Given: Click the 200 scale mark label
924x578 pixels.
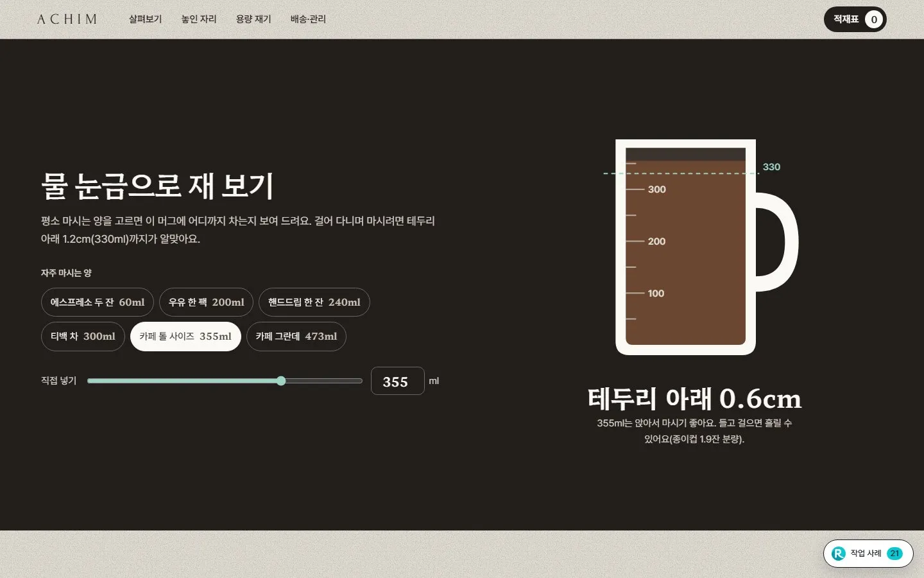Looking at the screenshot, I should [x=656, y=241].
